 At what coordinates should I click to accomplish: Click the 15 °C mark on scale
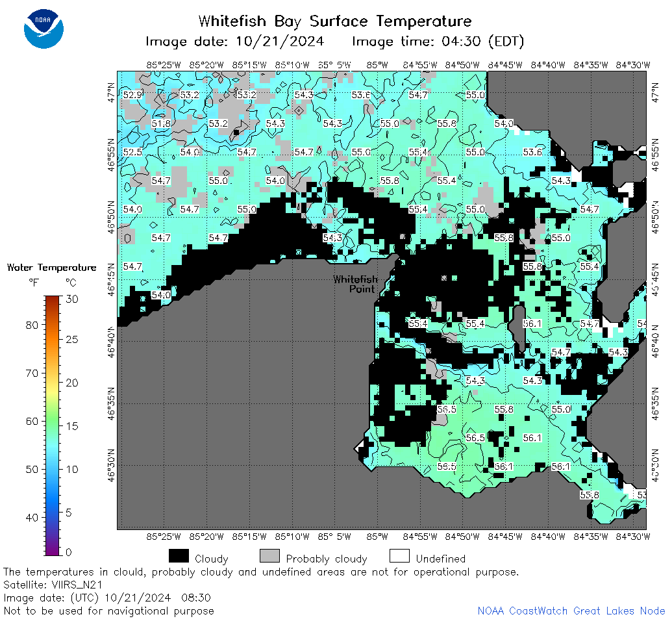pos(72,426)
